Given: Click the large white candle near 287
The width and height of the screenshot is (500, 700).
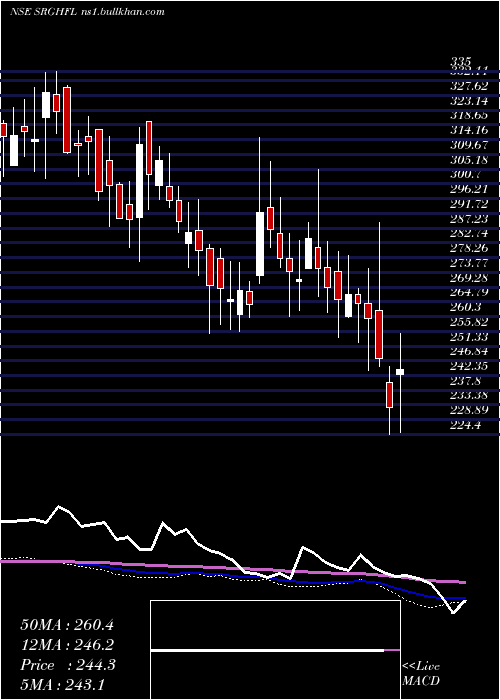Looking at the screenshot, I should (260, 244).
